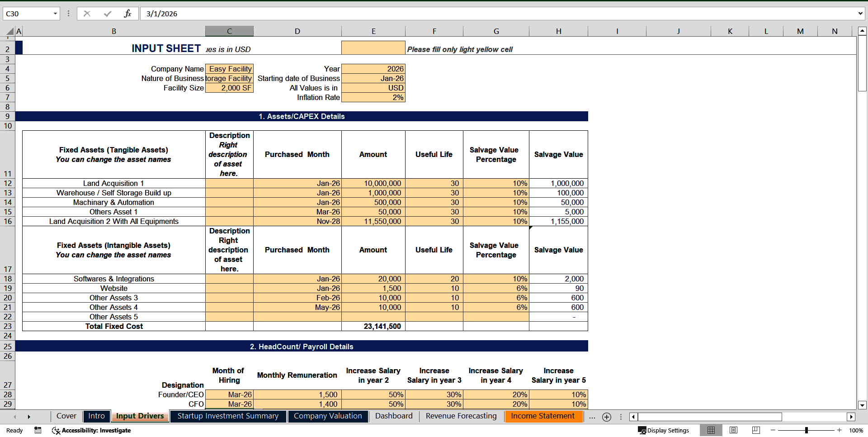This screenshot has height=437, width=868.
Task: Select the Facility Size cell 2,000 SF
Action: point(230,88)
